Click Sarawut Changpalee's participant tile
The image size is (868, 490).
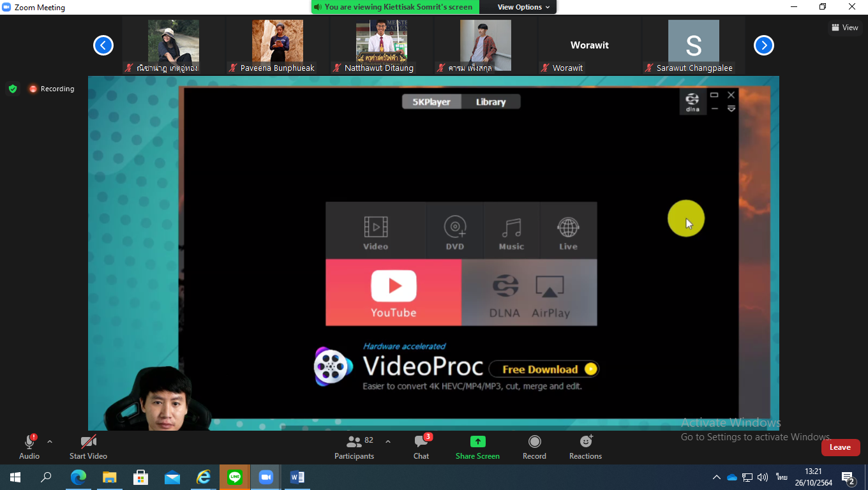tap(694, 46)
